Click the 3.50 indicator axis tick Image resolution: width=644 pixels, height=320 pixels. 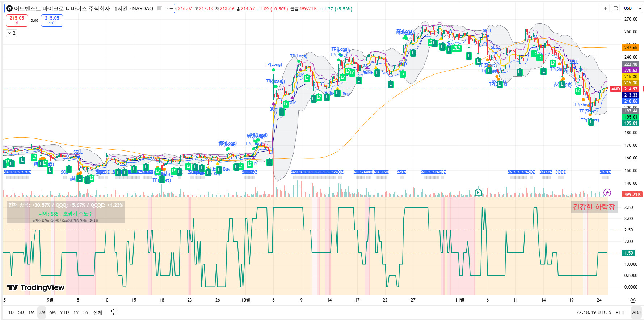(x=628, y=208)
